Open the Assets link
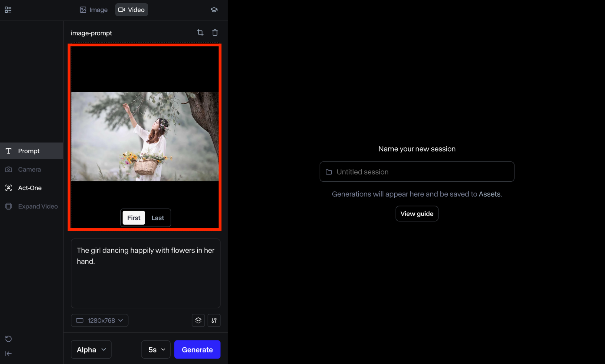The image size is (605, 364). pos(489,194)
